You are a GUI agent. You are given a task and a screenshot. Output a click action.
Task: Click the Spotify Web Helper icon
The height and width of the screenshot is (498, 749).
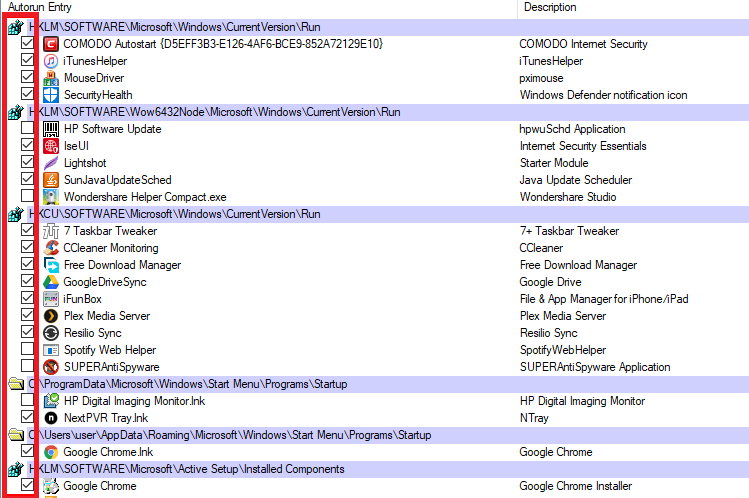(x=51, y=350)
